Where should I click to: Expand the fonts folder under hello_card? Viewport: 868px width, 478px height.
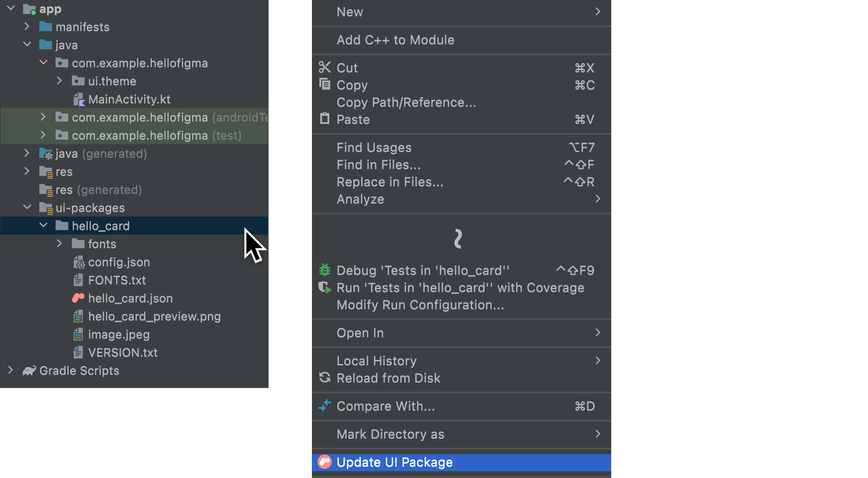(x=58, y=244)
